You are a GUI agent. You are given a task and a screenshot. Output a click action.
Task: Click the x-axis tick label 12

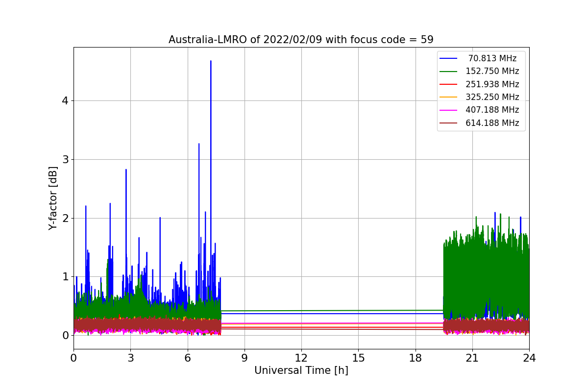point(301,358)
